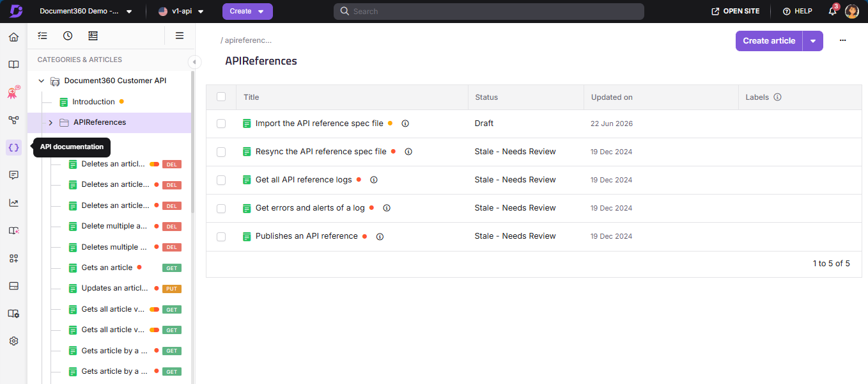Open the Analytics chart icon
Image resolution: width=868 pixels, height=384 pixels.
(13, 203)
